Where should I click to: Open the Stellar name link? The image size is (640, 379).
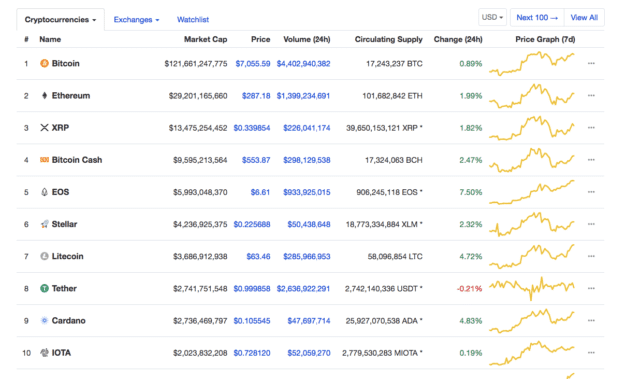click(64, 224)
